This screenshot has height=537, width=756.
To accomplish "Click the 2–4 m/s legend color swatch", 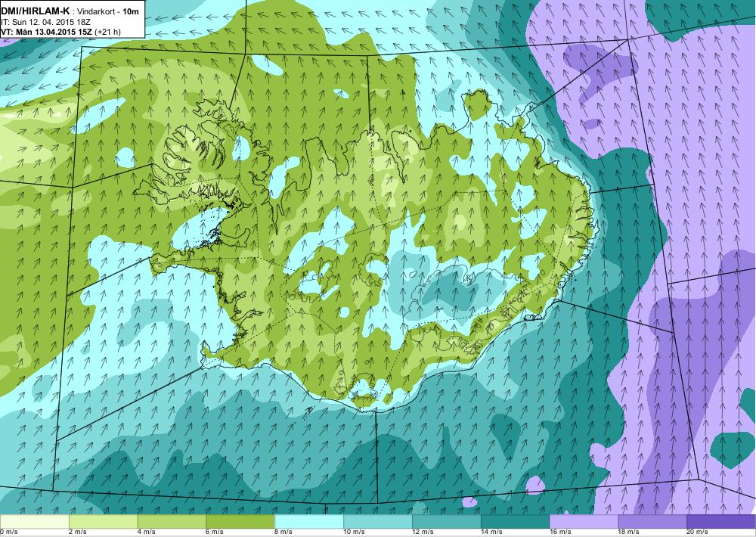I will [x=103, y=522].
